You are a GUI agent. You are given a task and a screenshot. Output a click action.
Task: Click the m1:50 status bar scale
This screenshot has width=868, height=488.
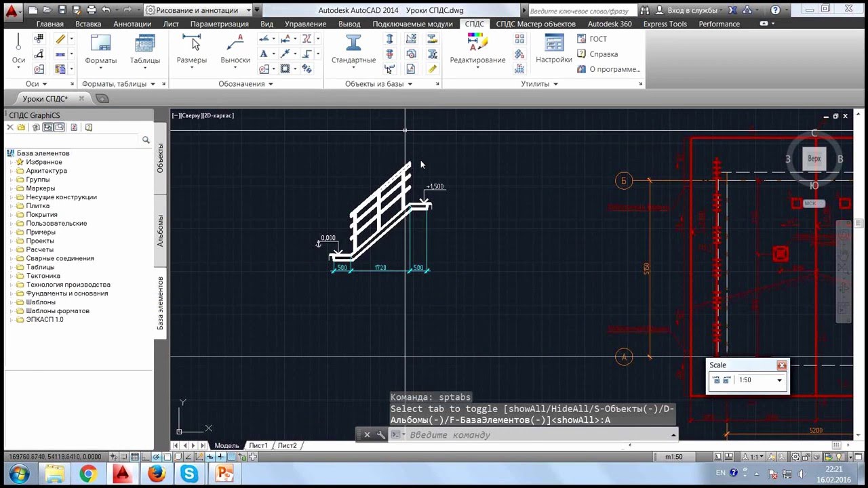tap(673, 457)
